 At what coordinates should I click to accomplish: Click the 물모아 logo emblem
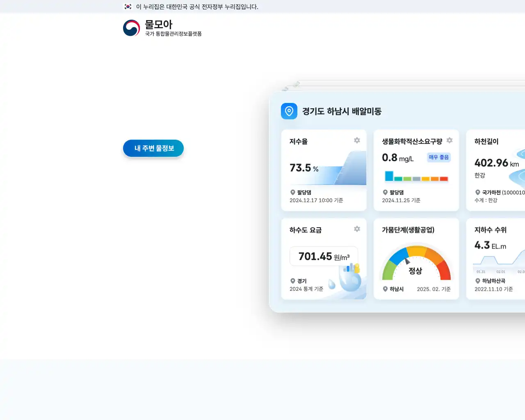(x=131, y=28)
